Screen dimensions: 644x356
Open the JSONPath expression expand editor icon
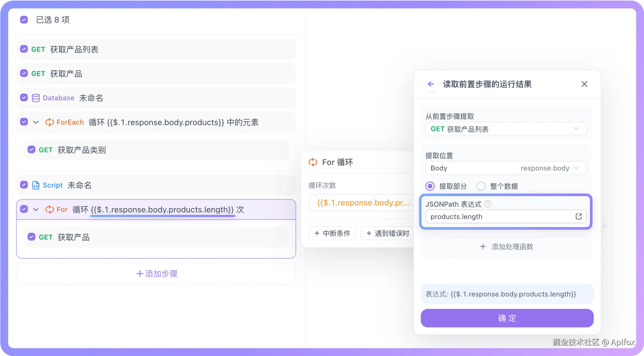[578, 216]
